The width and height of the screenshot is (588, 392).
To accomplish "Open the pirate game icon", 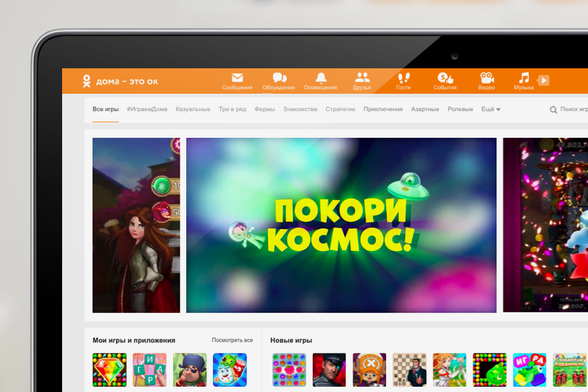I will 189,370.
